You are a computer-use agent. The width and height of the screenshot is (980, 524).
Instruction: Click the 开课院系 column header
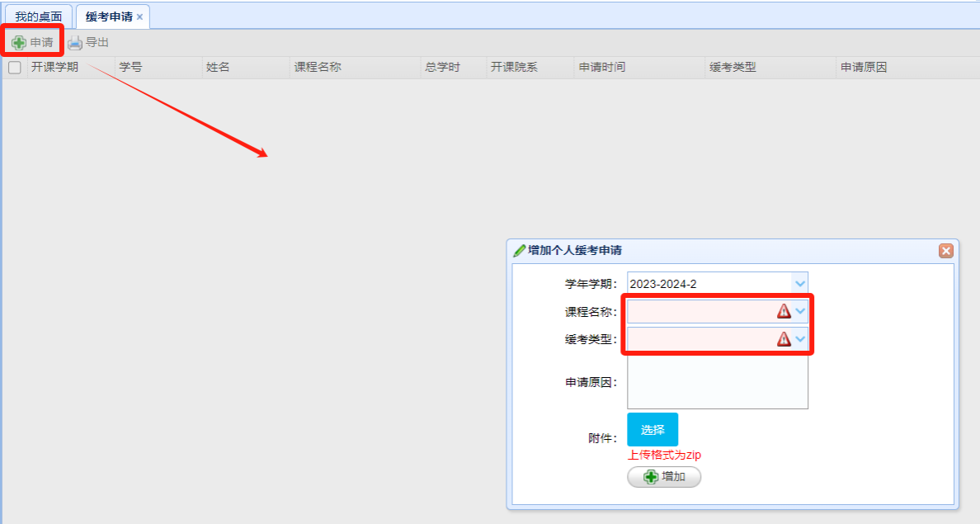(x=514, y=68)
